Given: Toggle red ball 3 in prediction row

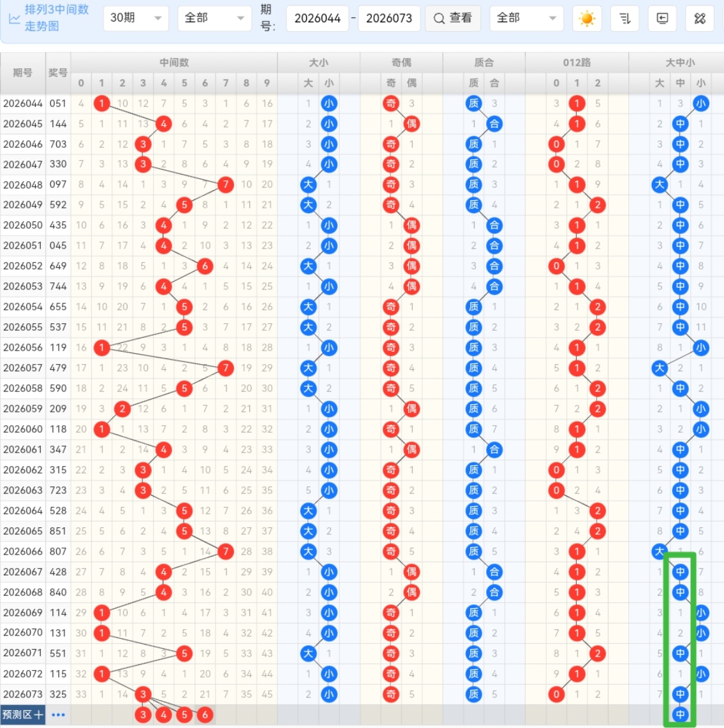Looking at the screenshot, I should tap(143, 715).
